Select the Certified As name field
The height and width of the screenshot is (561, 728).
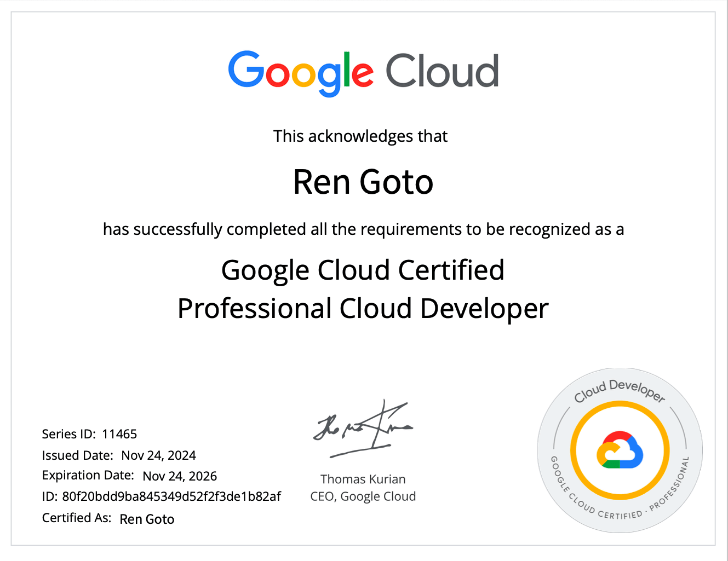tap(147, 519)
